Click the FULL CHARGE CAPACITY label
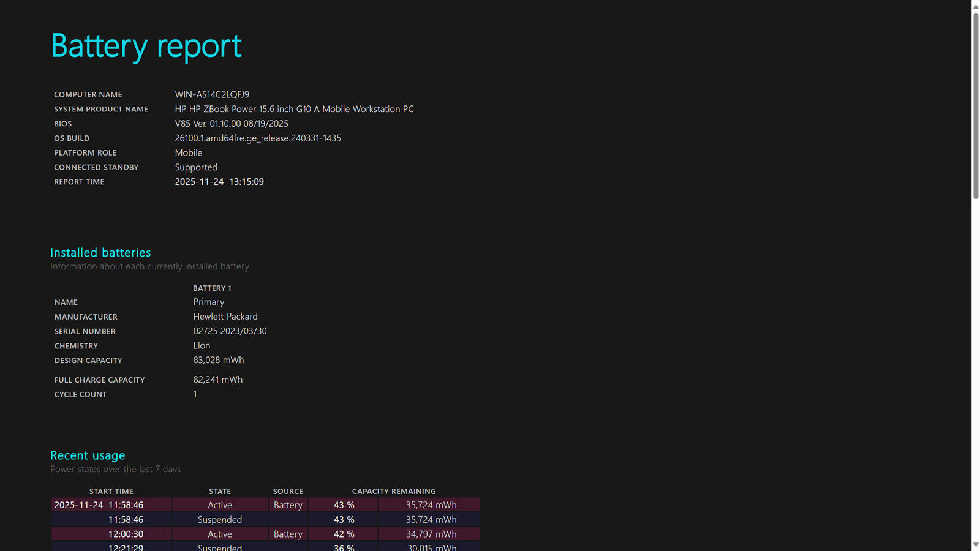 click(x=99, y=380)
